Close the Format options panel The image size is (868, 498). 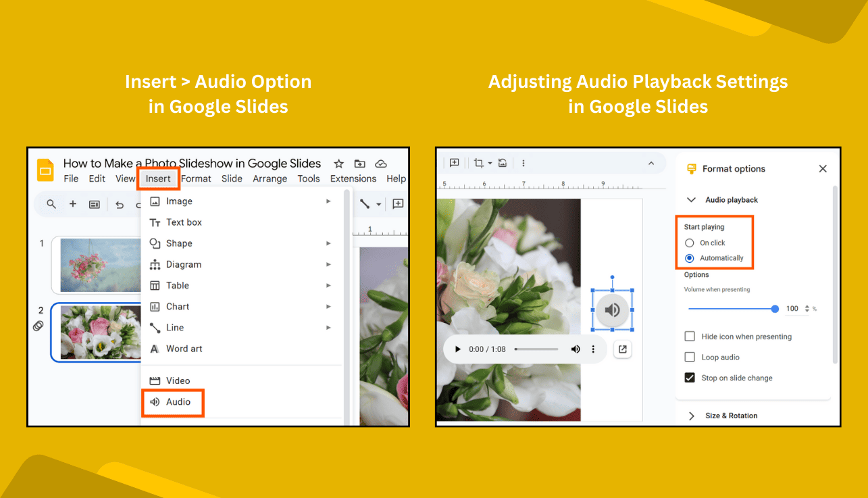(823, 169)
